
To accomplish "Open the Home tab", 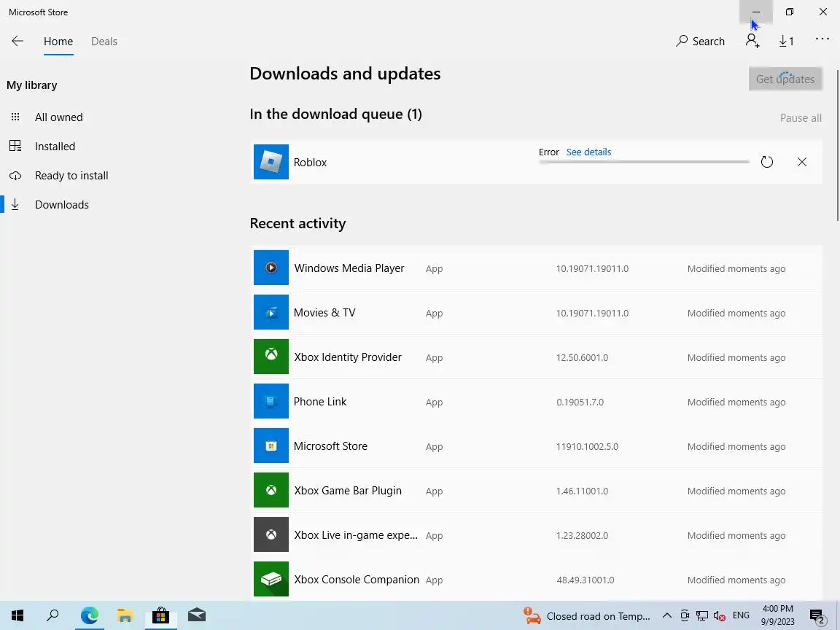I will [x=58, y=42].
